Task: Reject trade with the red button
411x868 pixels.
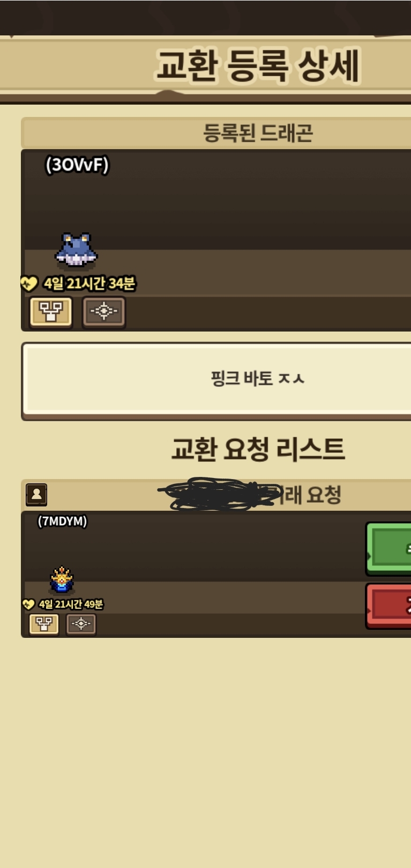Action: coord(388,606)
